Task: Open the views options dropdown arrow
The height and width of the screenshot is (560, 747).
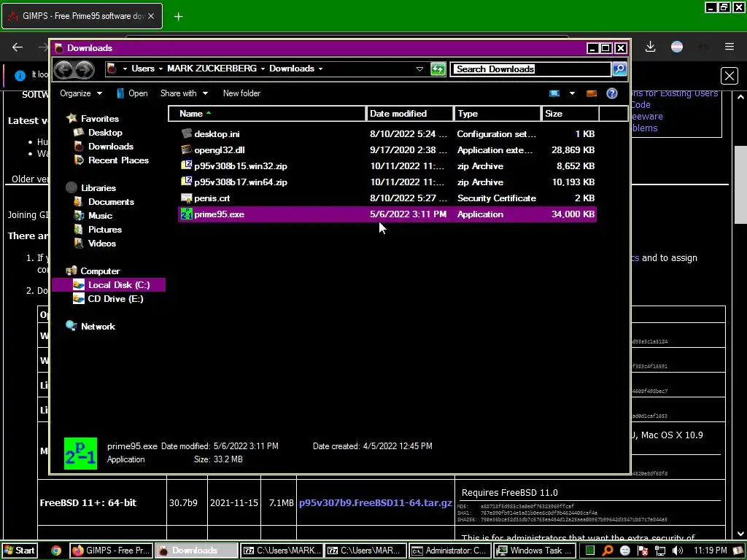Action: point(572,93)
